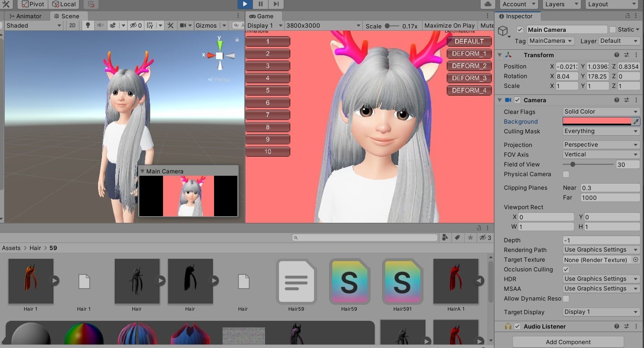Click the DEFORM_3 button

[x=469, y=78]
